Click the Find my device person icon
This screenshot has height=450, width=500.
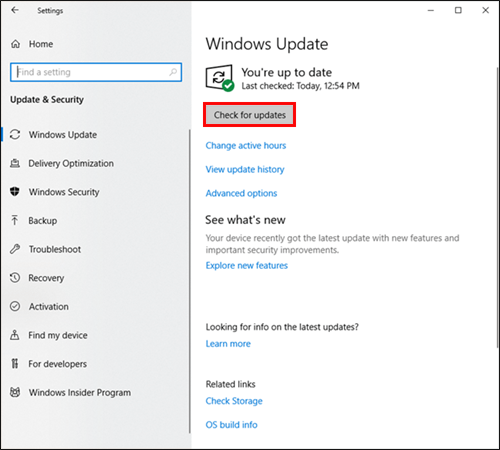(x=15, y=335)
